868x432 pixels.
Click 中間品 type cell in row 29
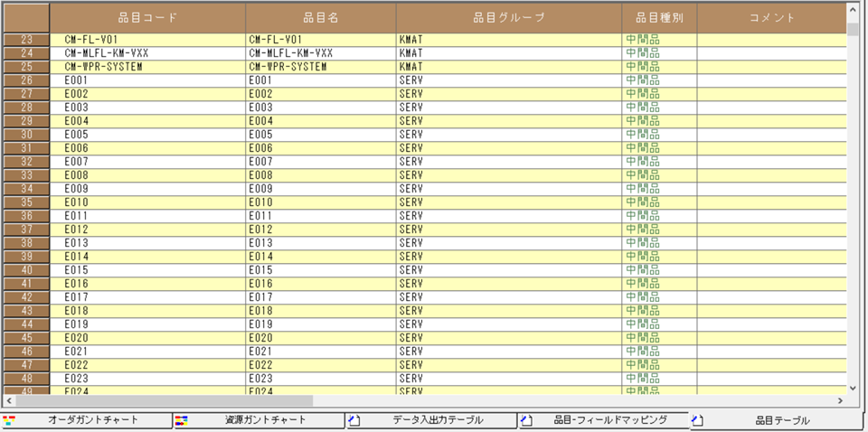point(659,121)
